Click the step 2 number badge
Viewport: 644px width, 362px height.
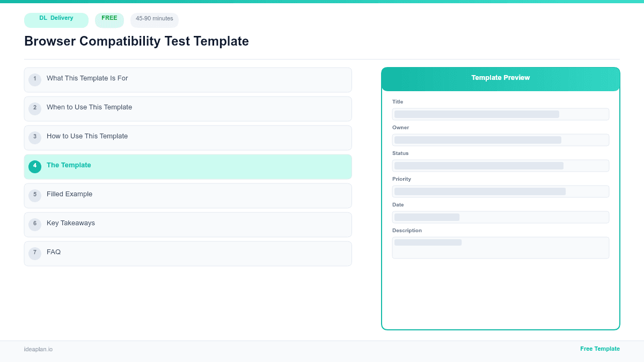(x=35, y=108)
